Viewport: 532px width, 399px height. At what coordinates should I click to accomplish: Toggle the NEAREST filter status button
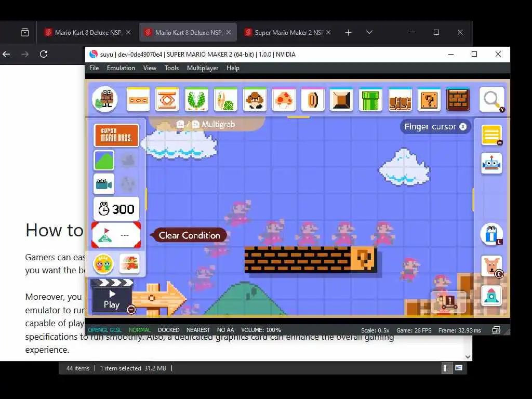click(x=198, y=330)
